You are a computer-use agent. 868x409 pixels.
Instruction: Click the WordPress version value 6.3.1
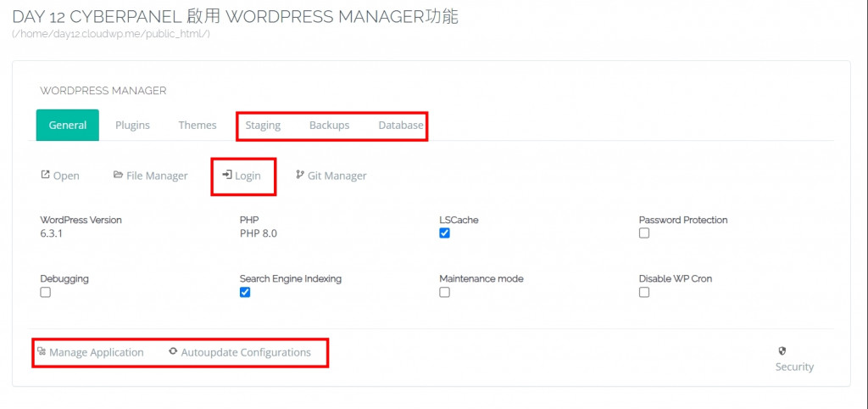click(52, 233)
